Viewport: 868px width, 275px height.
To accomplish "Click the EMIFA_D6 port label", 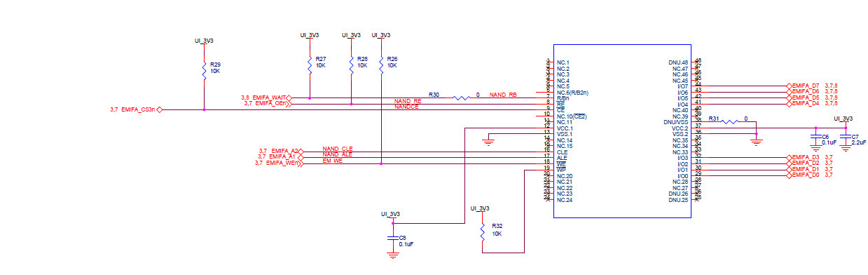I will click(806, 91).
